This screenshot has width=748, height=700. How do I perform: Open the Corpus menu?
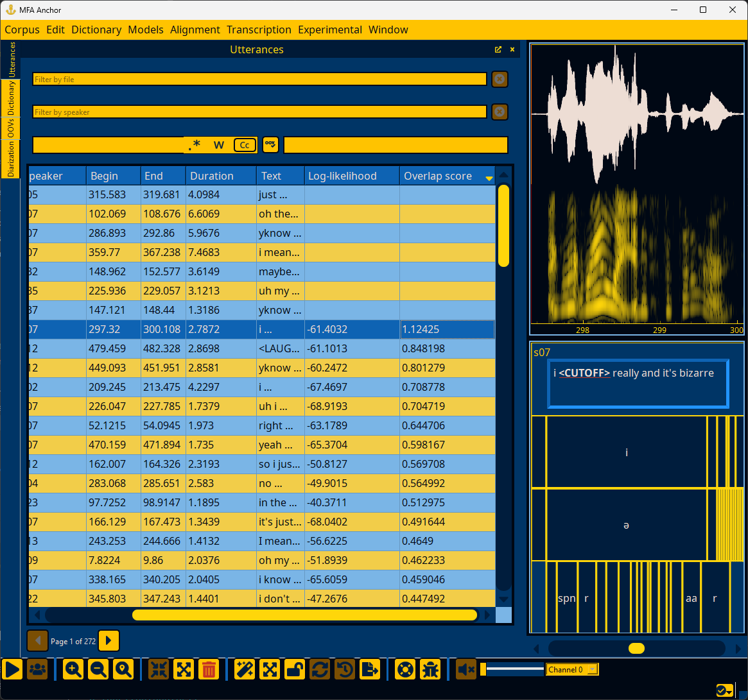tap(22, 30)
